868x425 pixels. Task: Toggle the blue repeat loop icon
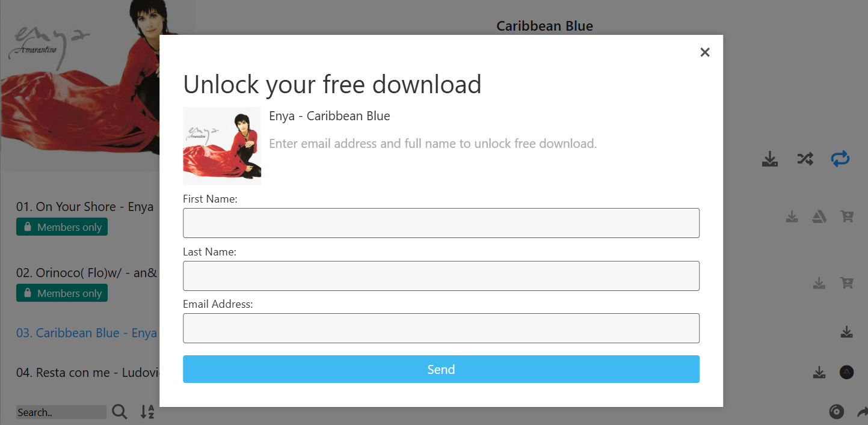click(x=840, y=159)
